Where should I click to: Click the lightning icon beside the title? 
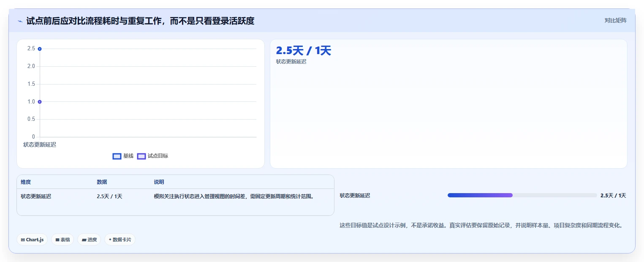(20, 21)
